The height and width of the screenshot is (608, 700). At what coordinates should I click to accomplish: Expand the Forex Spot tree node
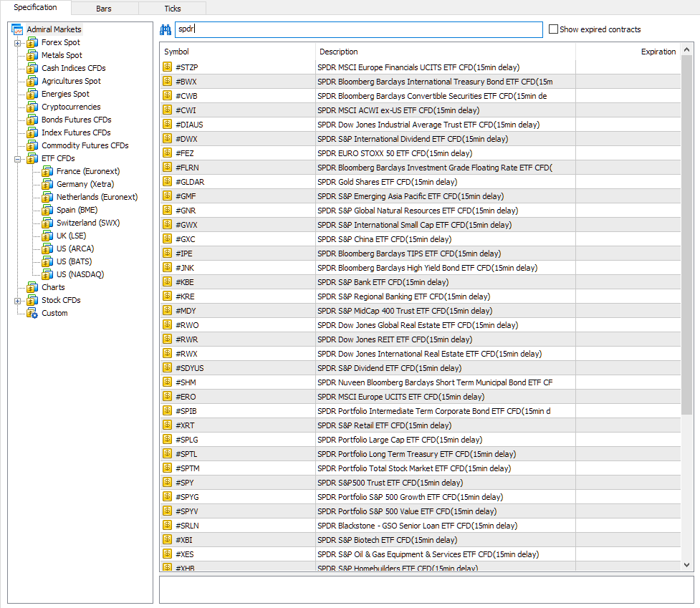click(x=17, y=43)
